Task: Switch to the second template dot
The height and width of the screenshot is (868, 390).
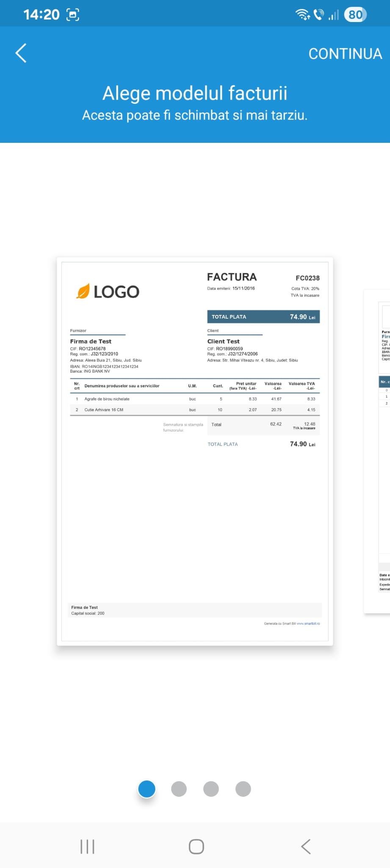Action: tap(179, 789)
